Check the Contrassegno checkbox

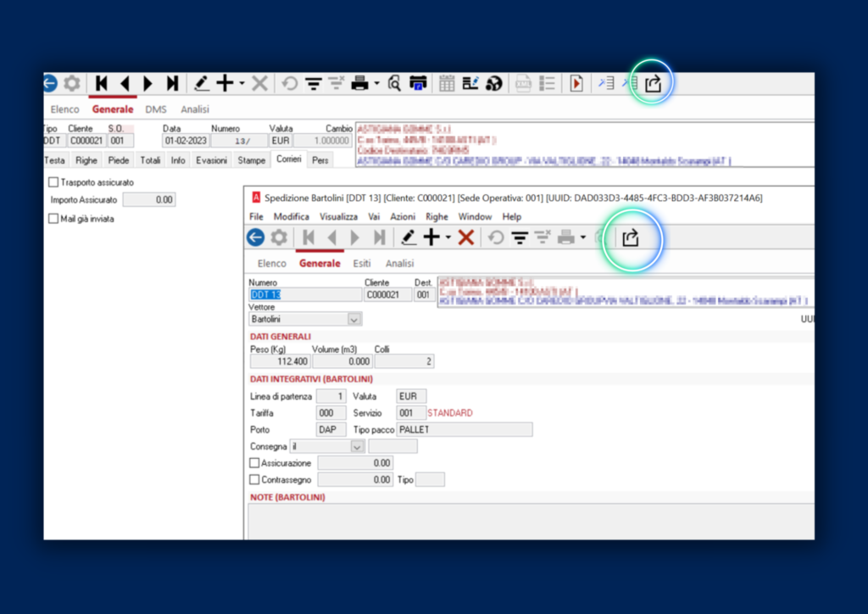(254, 479)
